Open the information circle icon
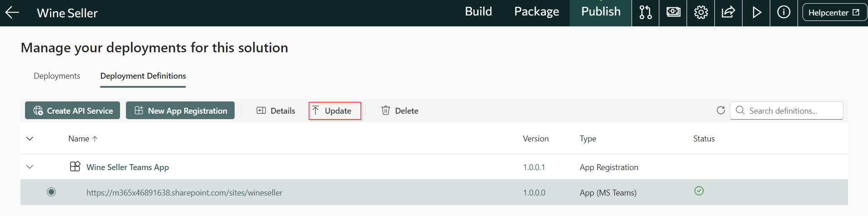This screenshot has height=216, width=868. [784, 13]
